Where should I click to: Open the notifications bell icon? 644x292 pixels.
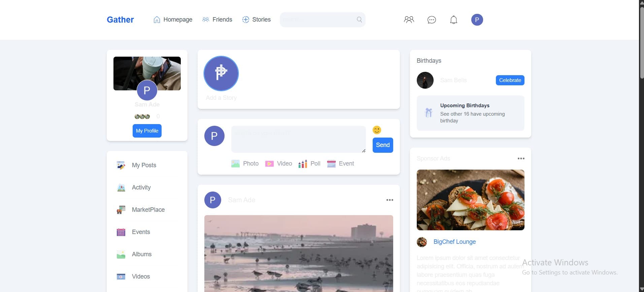pyautogui.click(x=454, y=20)
